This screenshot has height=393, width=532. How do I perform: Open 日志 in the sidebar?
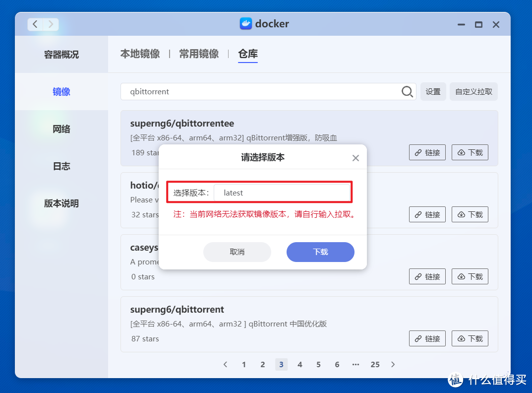point(61,166)
